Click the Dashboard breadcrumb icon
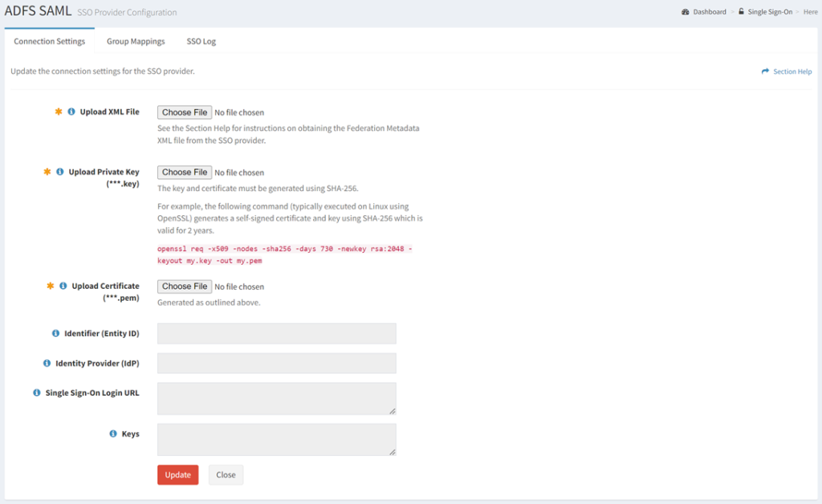Image resolution: width=822 pixels, height=504 pixels. (x=686, y=12)
